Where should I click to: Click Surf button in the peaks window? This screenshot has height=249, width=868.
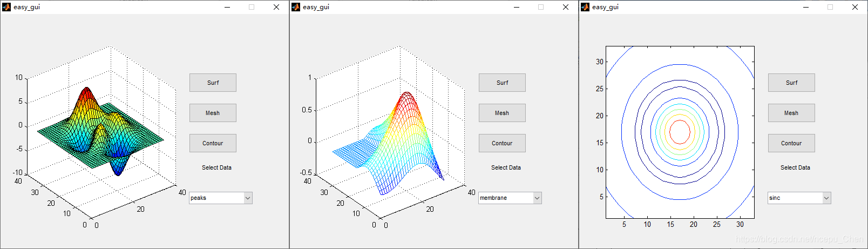[x=213, y=83]
